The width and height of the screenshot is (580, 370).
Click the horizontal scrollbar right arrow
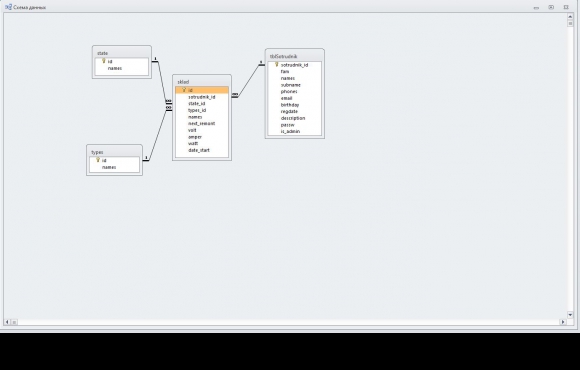563,322
